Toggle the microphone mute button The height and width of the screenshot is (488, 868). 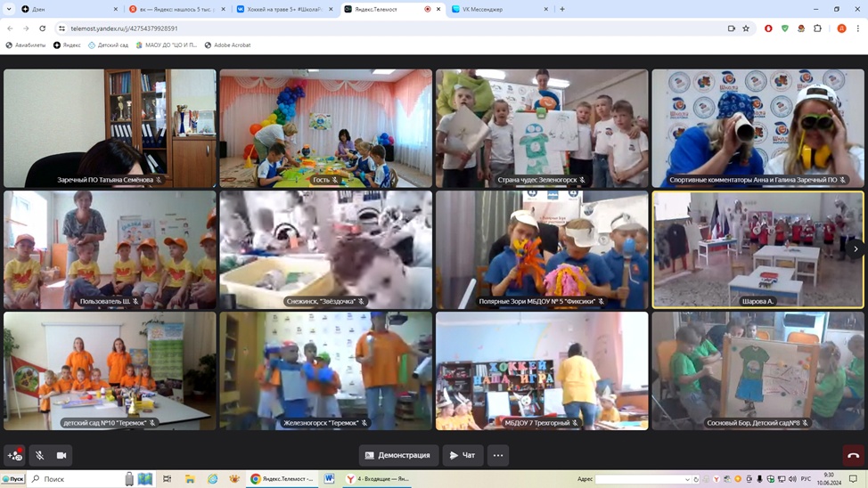coord(39,455)
